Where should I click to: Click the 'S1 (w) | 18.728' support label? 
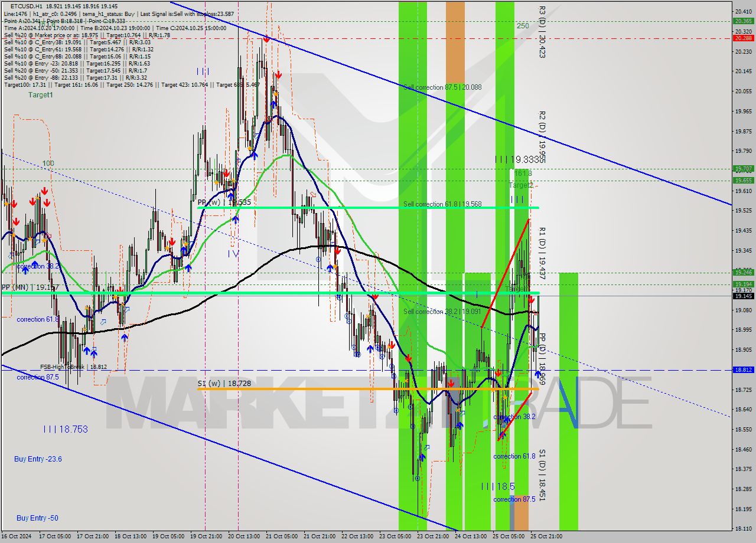[x=224, y=384]
